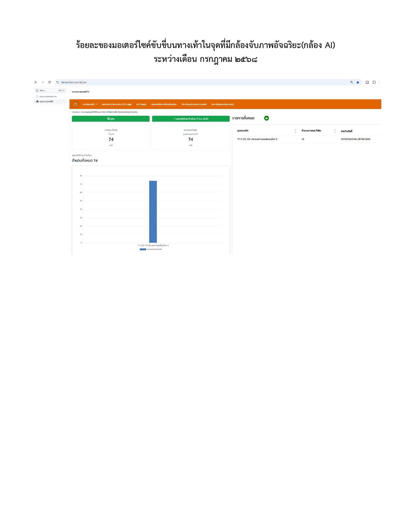The height and width of the screenshot is (532, 411).
Task: Open the ค้นหาข้อมูลจากกรมการขนส่ง menu item
Action: coord(194,104)
